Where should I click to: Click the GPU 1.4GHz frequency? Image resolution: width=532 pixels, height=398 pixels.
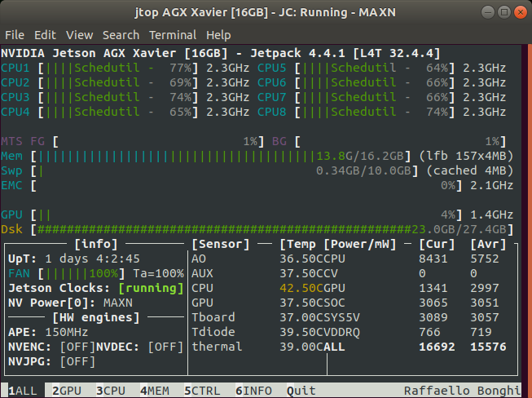click(491, 214)
